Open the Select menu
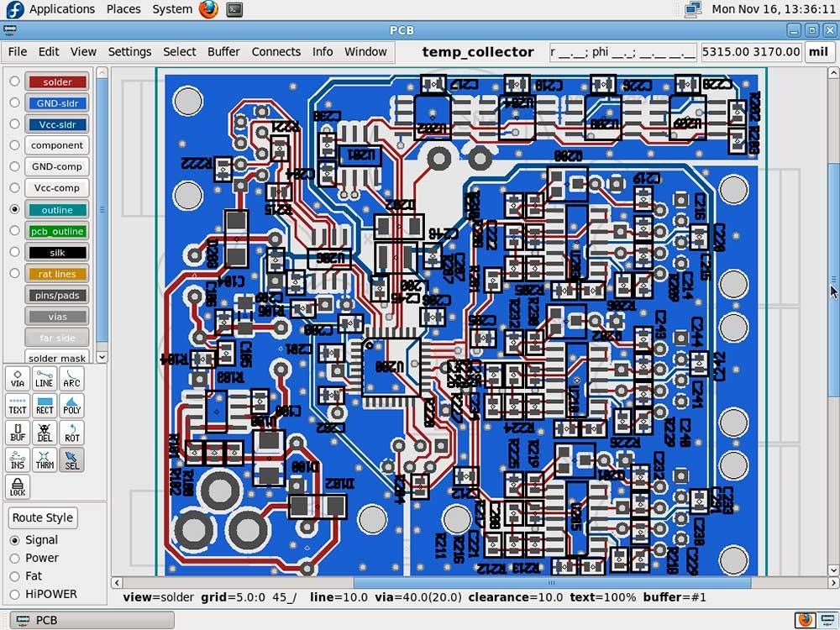Screen dimensions: 840x630 pyautogui.click(x=180, y=52)
